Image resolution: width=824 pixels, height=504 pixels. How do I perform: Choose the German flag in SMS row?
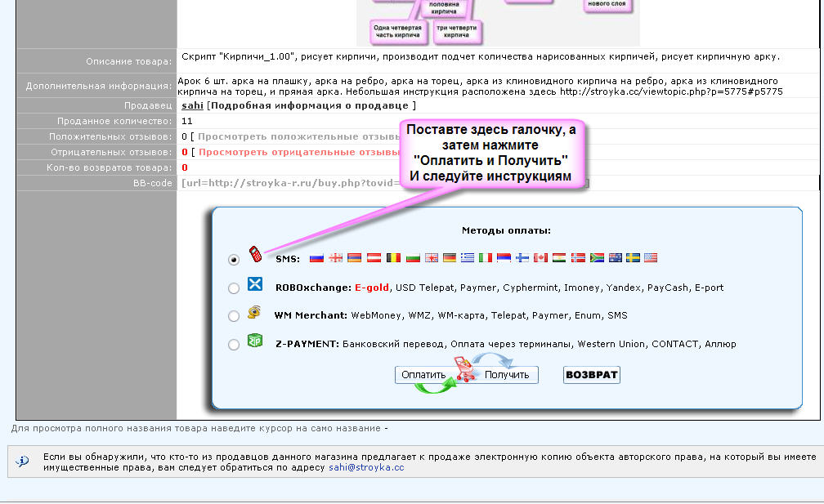click(449, 259)
